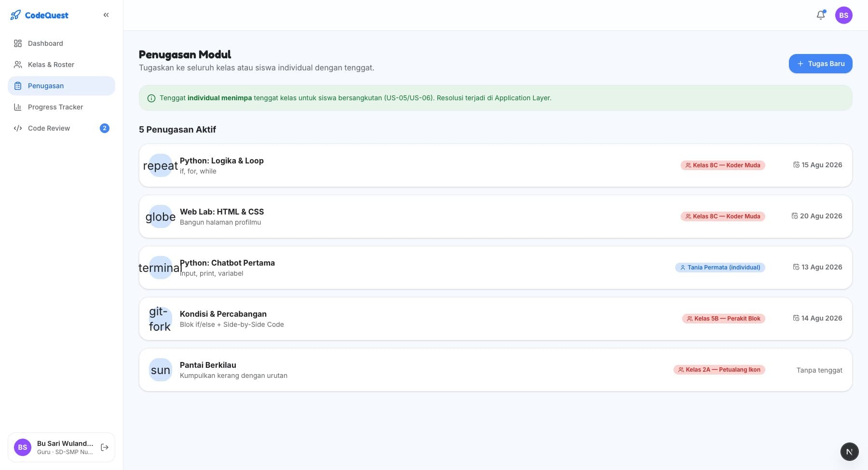Click the terminal icon for Chatbot Pertama
Viewport: 868px width, 470px height.
pyautogui.click(x=161, y=268)
